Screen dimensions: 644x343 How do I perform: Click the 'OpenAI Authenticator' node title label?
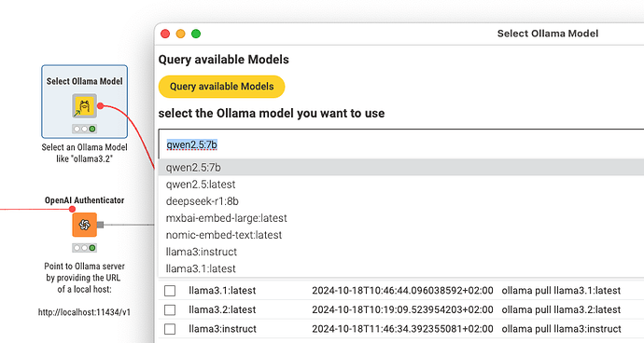tap(85, 200)
